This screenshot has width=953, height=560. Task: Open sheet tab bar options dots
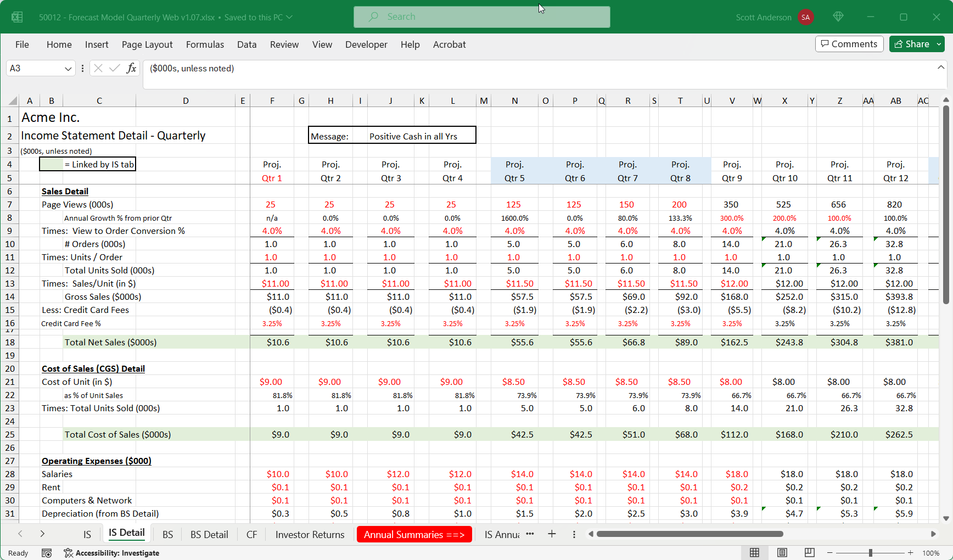tap(574, 534)
